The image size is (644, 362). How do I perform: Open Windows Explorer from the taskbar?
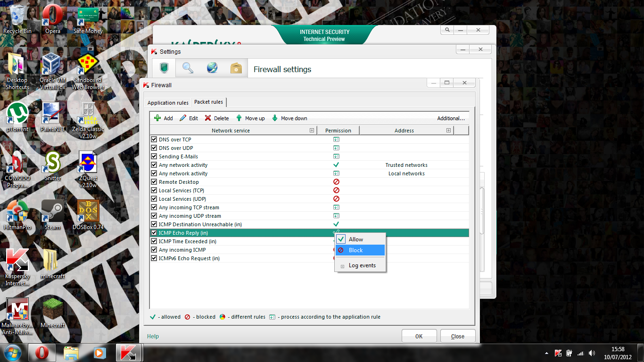pos(71,353)
